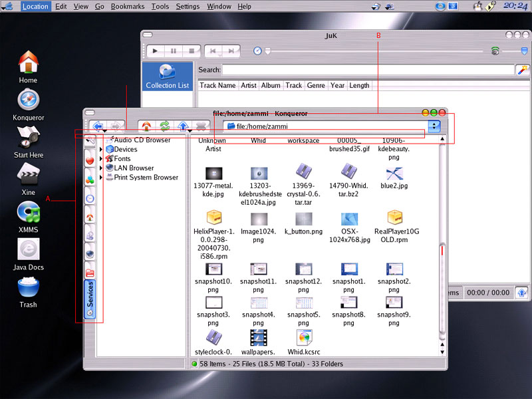Viewport: 532px width, 399px height.
Task: Click the file view scroll down arrow
Action: 442,352
